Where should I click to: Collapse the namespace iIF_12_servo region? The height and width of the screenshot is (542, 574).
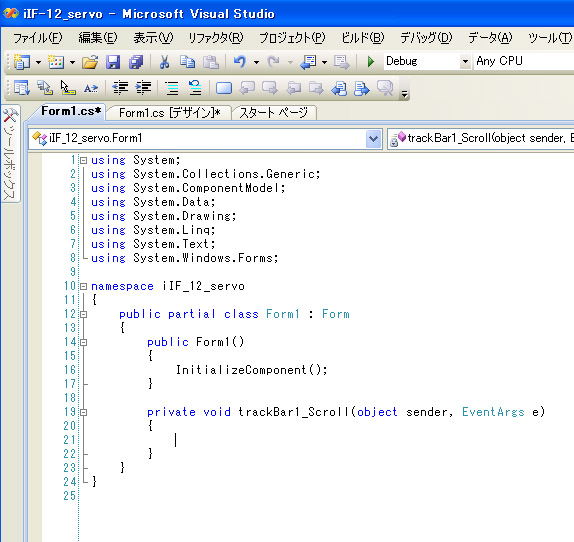[x=84, y=286]
